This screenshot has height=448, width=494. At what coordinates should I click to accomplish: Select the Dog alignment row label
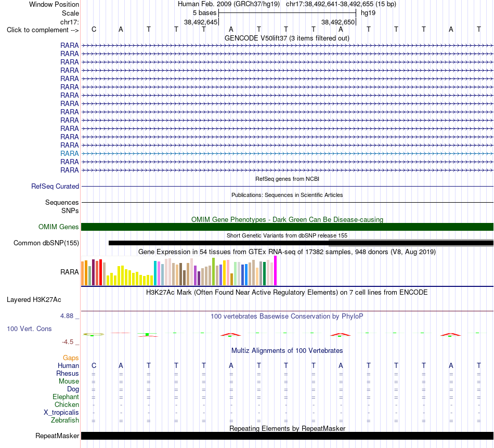pyautogui.click(x=73, y=389)
